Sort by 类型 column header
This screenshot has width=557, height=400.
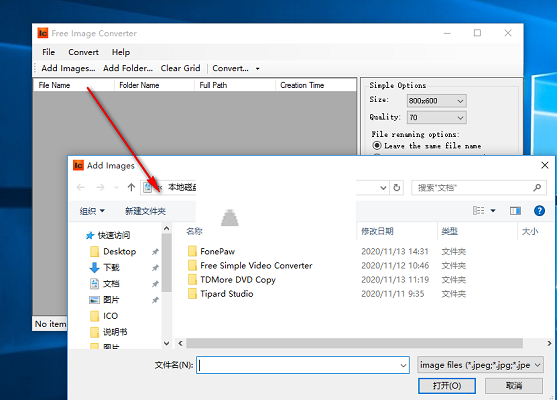tap(449, 232)
